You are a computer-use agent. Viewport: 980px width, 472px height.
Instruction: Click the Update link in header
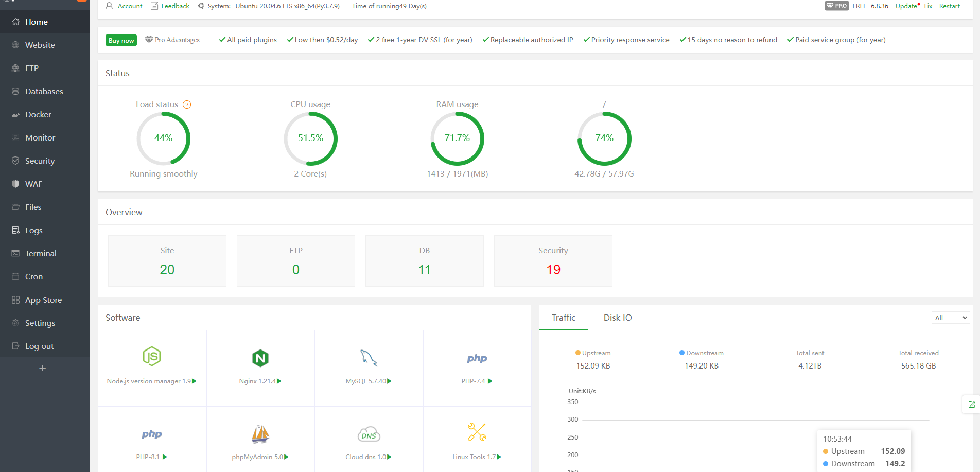[906, 6]
